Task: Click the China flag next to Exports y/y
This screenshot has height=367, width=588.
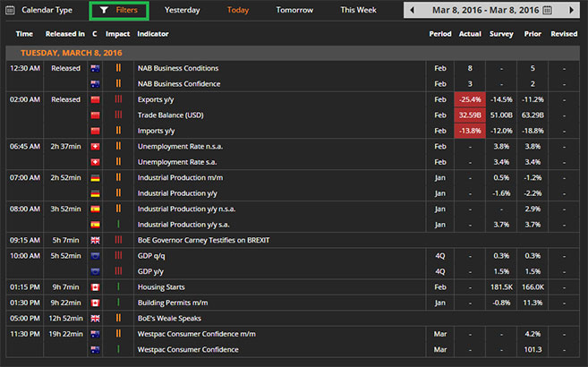Action: 95,99
